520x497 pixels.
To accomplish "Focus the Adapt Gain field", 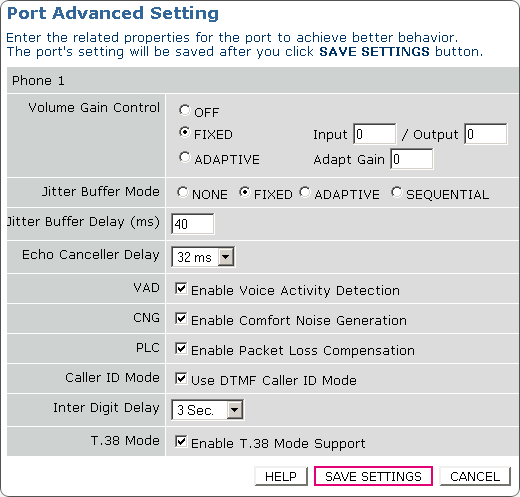I will (x=412, y=159).
